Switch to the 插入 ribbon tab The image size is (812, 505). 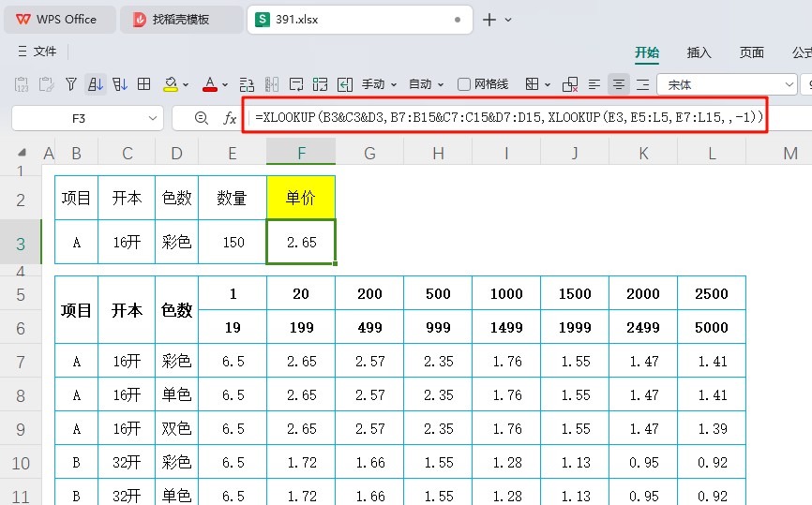tap(699, 52)
